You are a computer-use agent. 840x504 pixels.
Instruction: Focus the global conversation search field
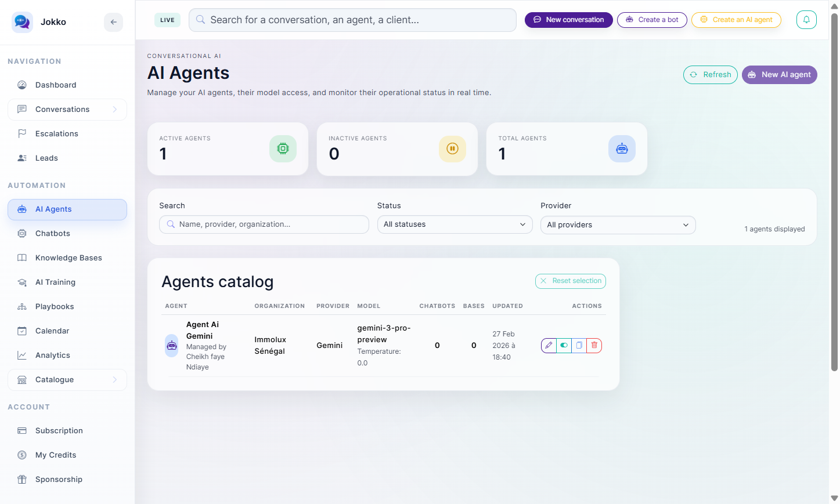click(x=352, y=20)
